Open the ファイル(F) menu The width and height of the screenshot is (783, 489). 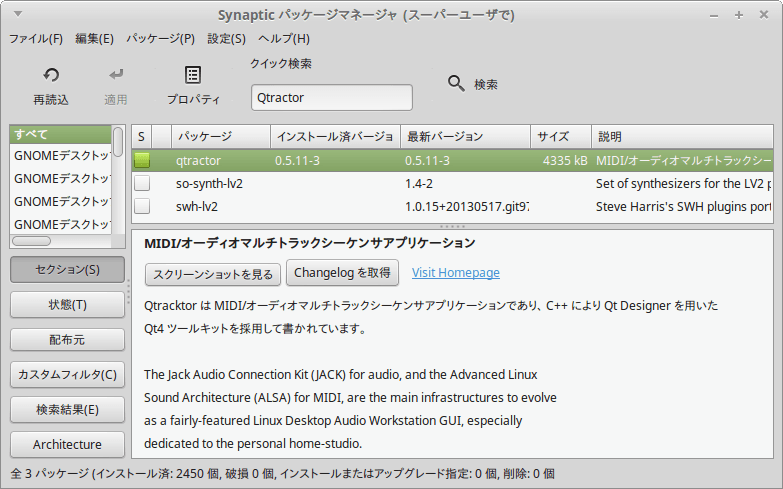[x=36, y=38]
